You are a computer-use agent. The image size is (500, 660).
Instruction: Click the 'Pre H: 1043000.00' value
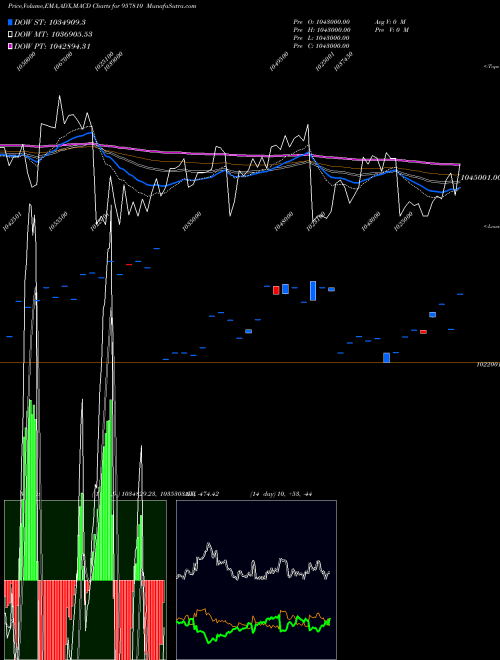(322, 30)
